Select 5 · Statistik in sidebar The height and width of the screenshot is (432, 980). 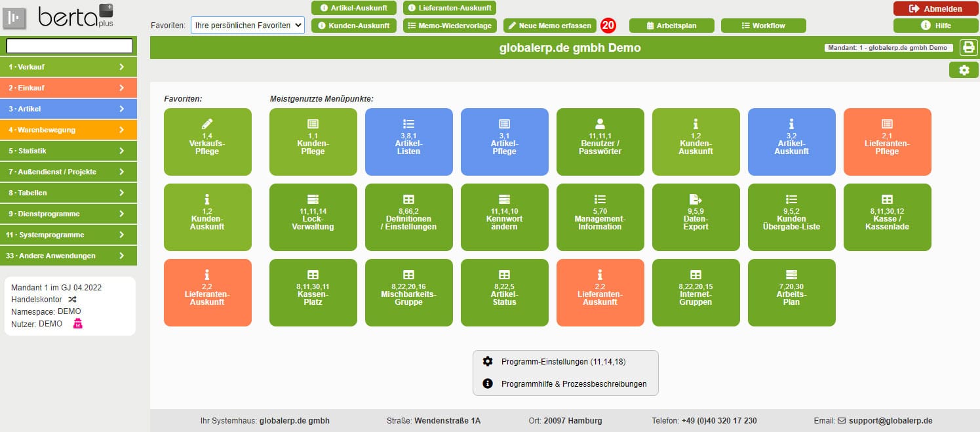(x=68, y=151)
